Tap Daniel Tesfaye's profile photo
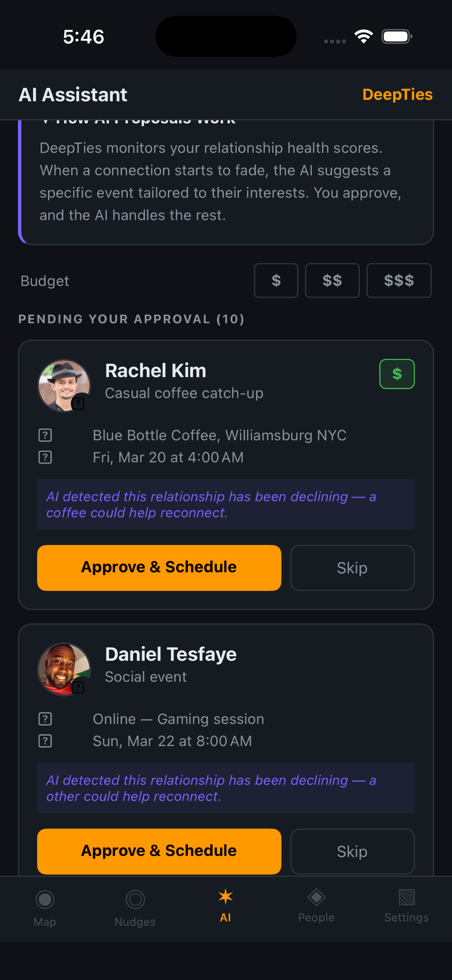The image size is (452, 980). [64, 669]
